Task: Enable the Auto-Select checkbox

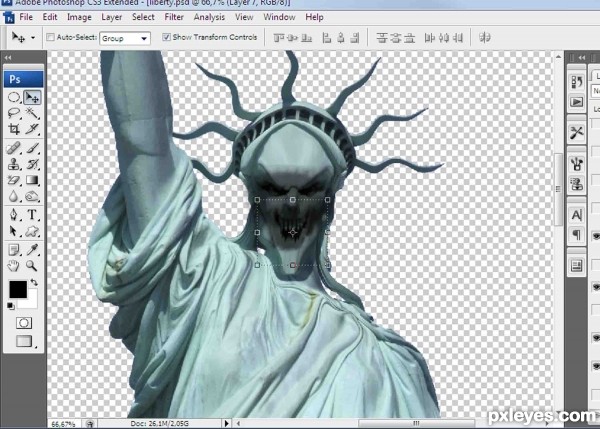Action: [x=50, y=37]
